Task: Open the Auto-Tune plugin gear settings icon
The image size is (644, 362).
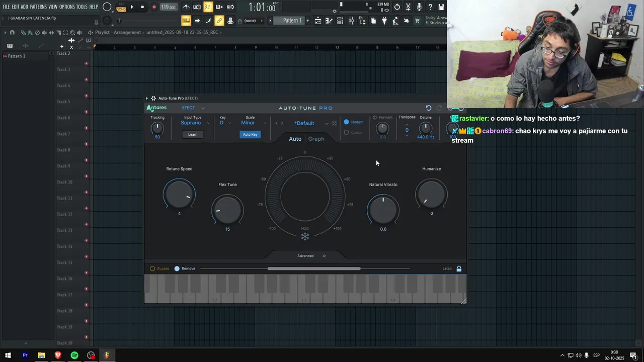Action: pos(153,98)
